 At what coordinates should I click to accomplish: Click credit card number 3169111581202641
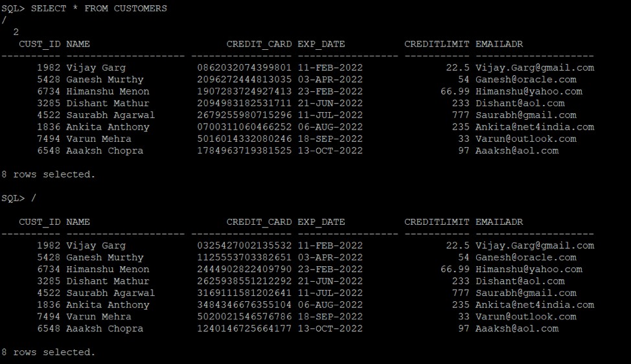[x=244, y=293]
